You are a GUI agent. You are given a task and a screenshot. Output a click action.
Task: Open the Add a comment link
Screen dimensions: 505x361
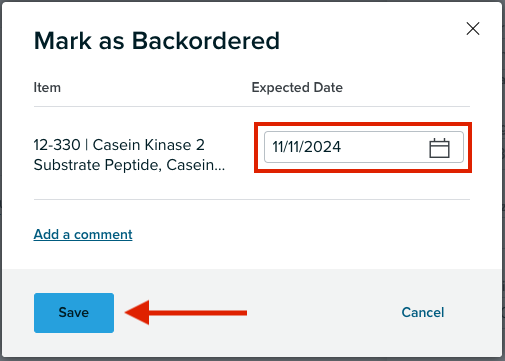pos(83,234)
